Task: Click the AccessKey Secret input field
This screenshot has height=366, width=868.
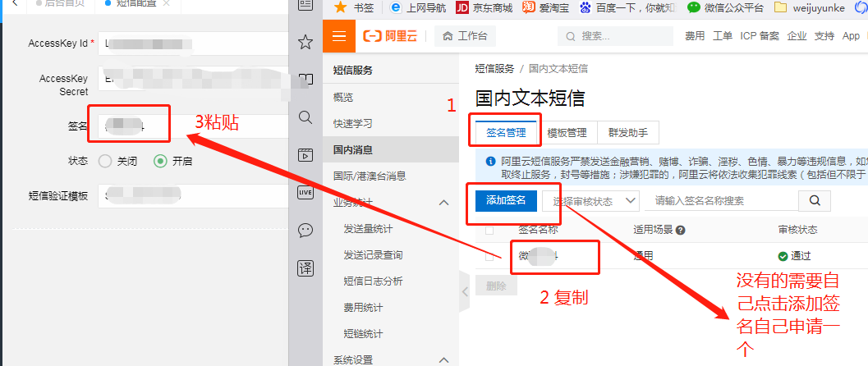Action: 193,78
